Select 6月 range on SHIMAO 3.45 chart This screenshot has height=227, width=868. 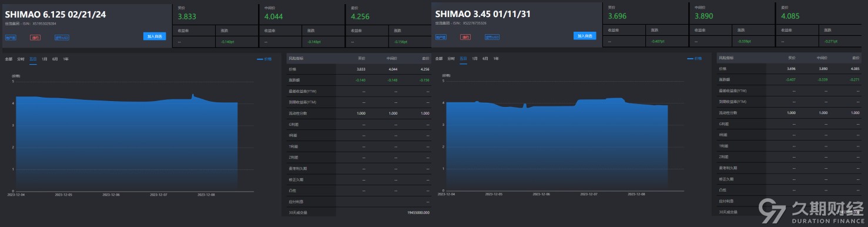tap(485, 59)
